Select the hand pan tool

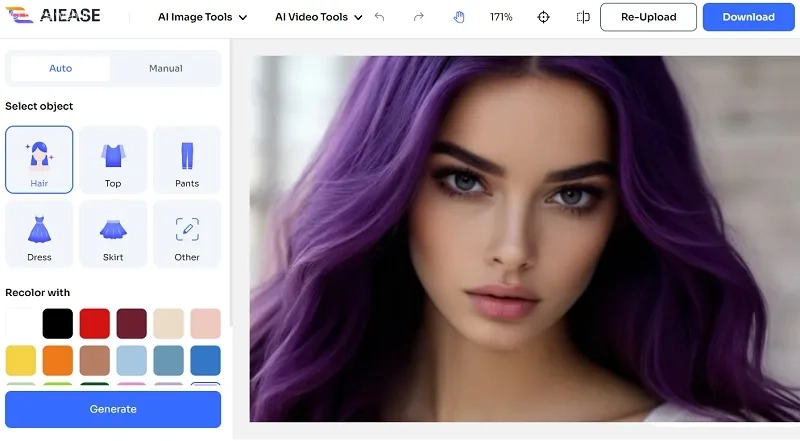(x=459, y=17)
